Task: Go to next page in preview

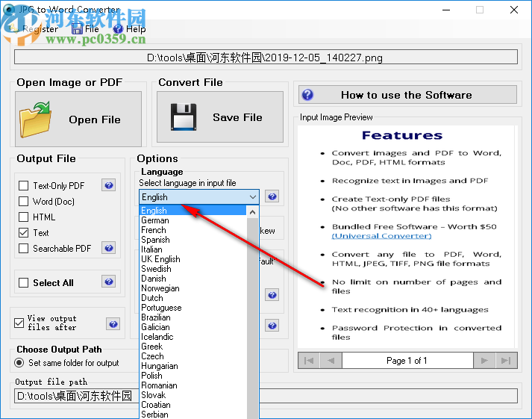Action: pos(484,361)
